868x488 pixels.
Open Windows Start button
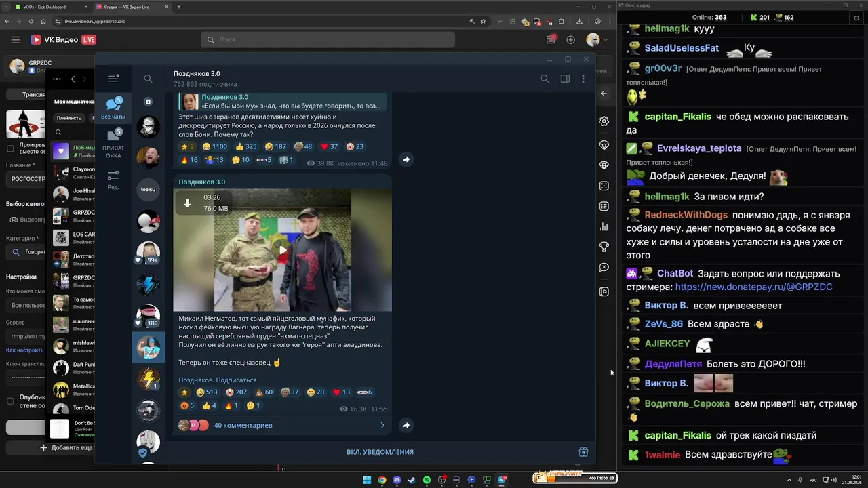pyautogui.click(x=367, y=480)
